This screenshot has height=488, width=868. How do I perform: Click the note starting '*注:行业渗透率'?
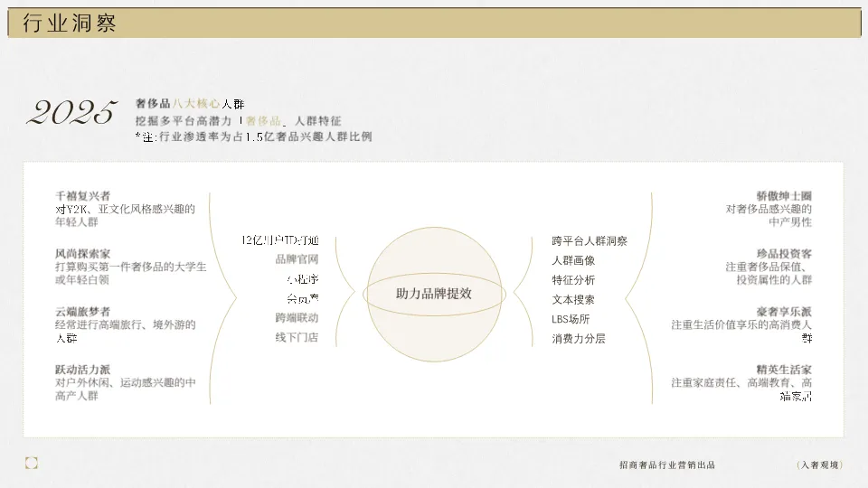253,136
